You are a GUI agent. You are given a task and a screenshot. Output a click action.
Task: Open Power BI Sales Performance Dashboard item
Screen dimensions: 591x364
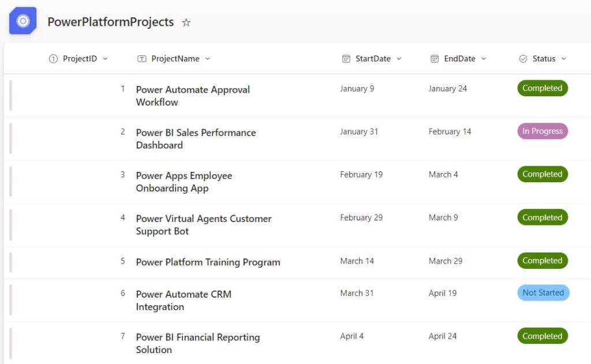pos(196,138)
